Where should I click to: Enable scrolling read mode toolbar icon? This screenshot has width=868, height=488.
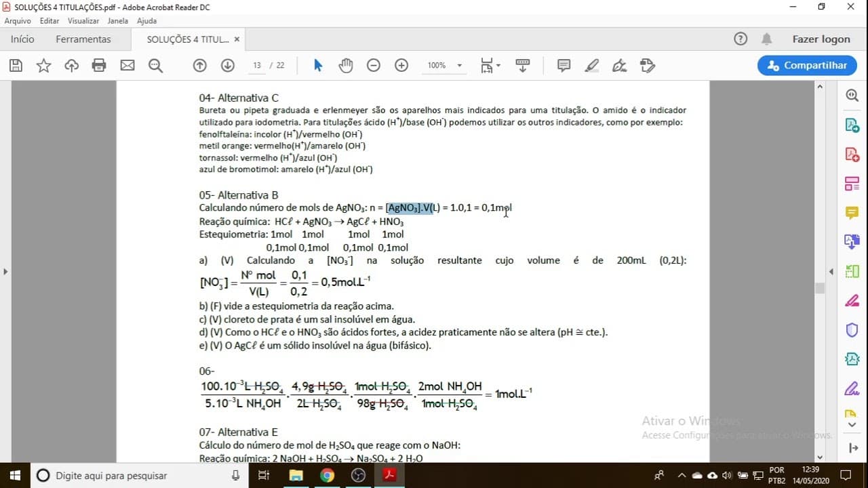point(522,66)
